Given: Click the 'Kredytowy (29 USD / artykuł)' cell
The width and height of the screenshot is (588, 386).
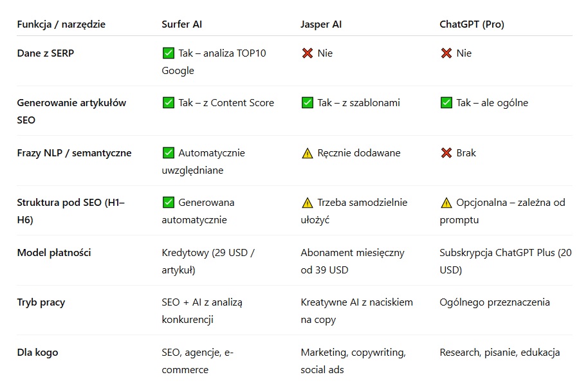Looking at the screenshot, I should [x=208, y=261].
